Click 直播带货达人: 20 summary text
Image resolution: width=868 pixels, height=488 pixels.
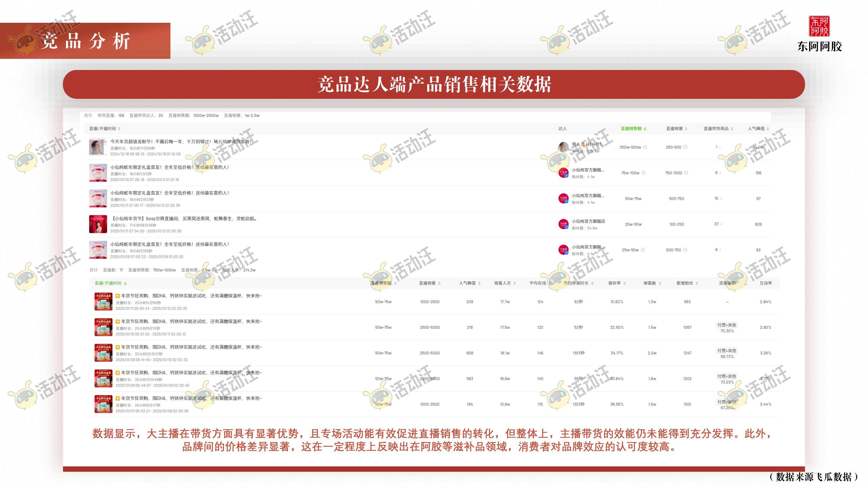click(146, 116)
